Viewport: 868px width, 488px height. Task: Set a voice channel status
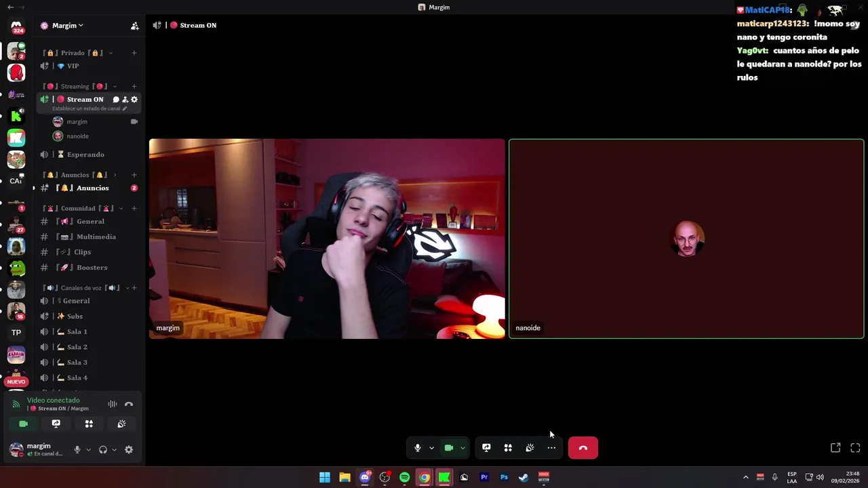[90, 108]
